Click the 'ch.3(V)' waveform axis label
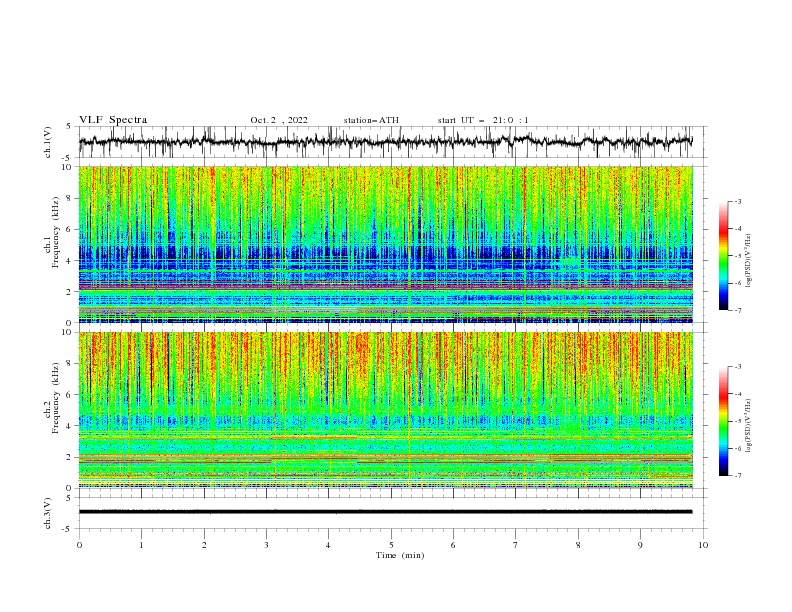The image size is (792, 612). pos(48,513)
